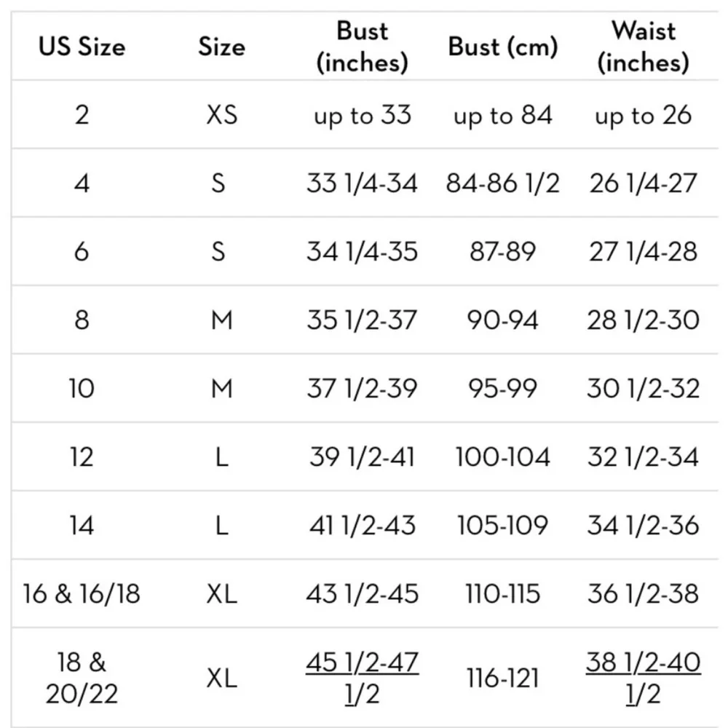This screenshot has width=728, height=728.
Task: Select the US size 10 cell
Action: (x=82, y=388)
